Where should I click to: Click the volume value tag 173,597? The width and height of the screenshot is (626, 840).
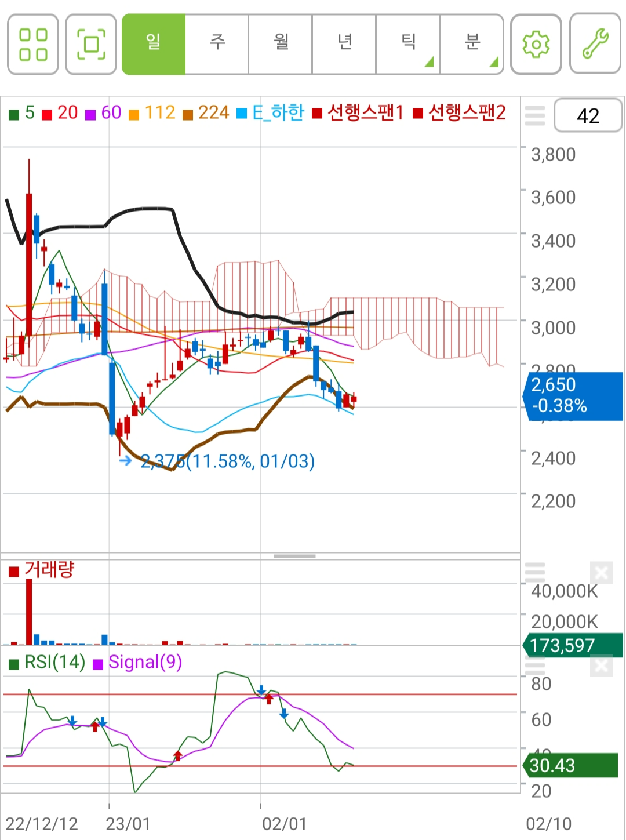click(573, 646)
